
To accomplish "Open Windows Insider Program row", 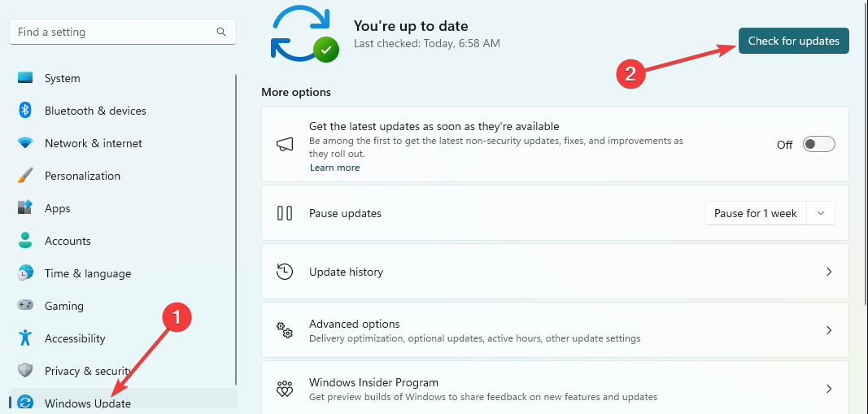I will tap(555, 387).
